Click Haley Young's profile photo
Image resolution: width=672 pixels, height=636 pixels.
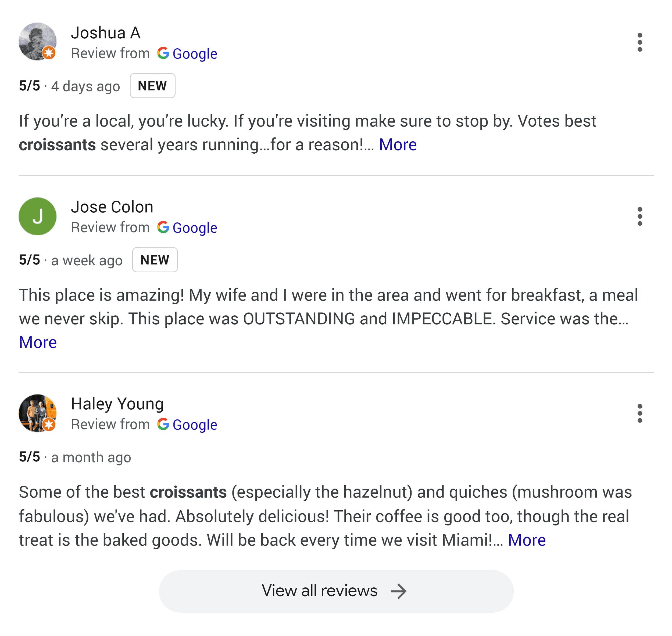[x=38, y=414]
